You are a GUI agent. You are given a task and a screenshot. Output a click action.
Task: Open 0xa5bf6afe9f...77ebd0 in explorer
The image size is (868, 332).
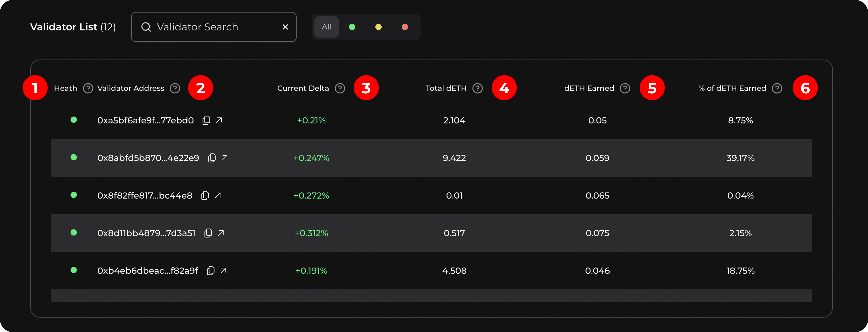click(x=219, y=120)
